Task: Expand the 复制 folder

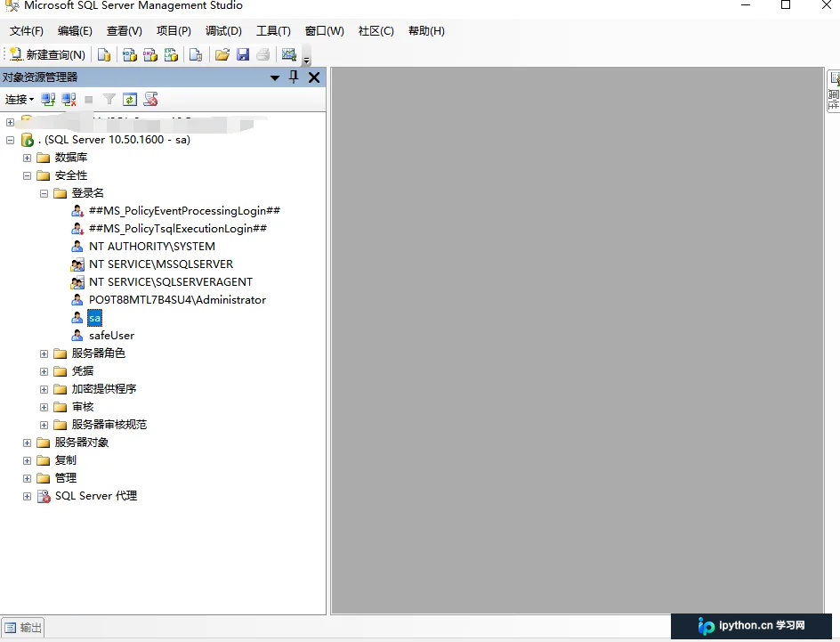Action: [x=28, y=460]
